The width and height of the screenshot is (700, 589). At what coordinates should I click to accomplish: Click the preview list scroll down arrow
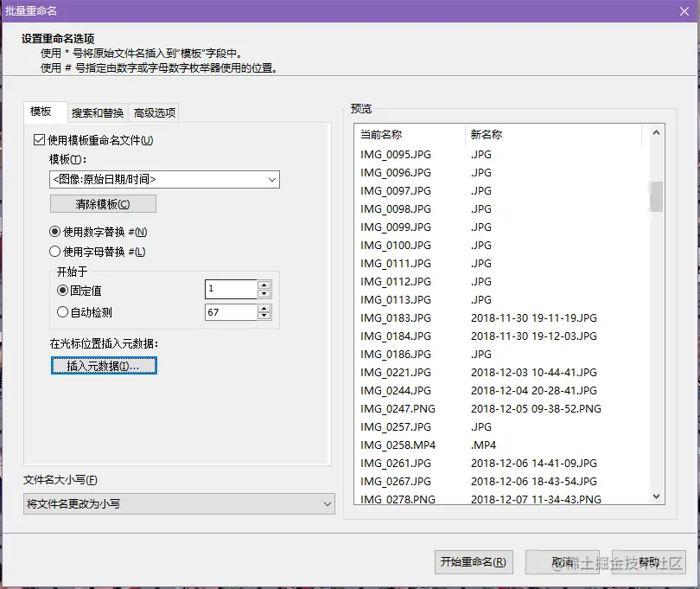point(656,496)
